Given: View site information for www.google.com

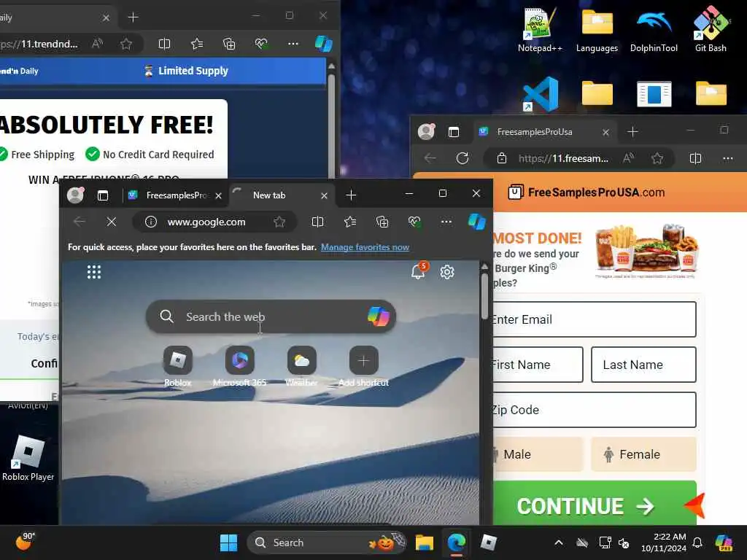Looking at the screenshot, I should click(151, 222).
